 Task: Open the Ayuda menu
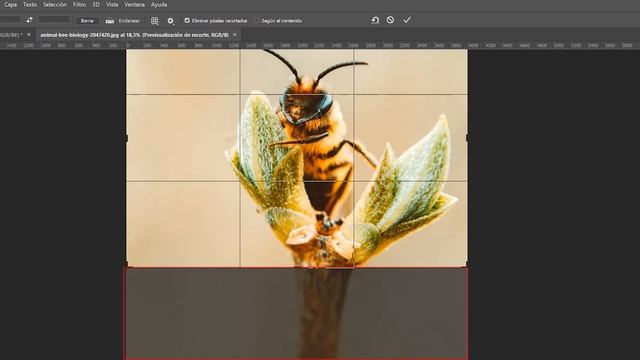pyautogui.click(x=159, y=5)
